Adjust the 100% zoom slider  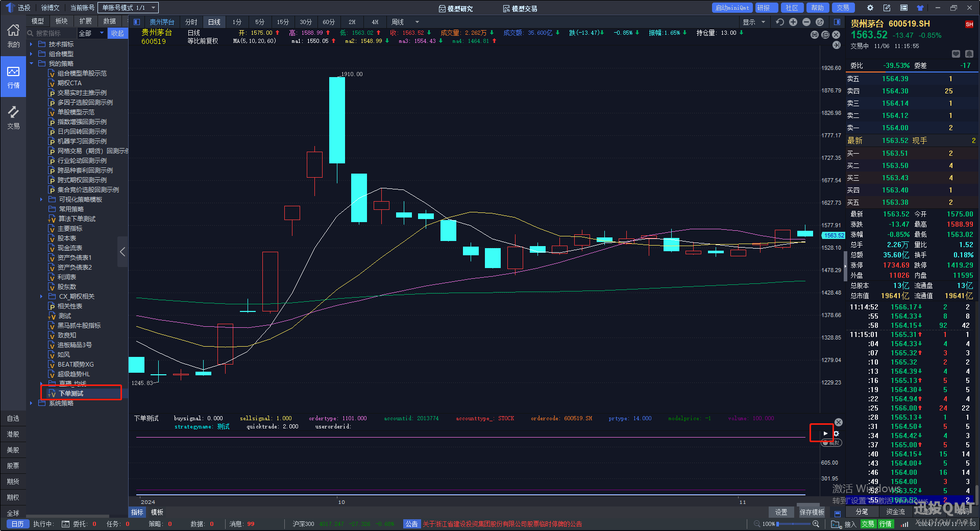coord(794,524)
